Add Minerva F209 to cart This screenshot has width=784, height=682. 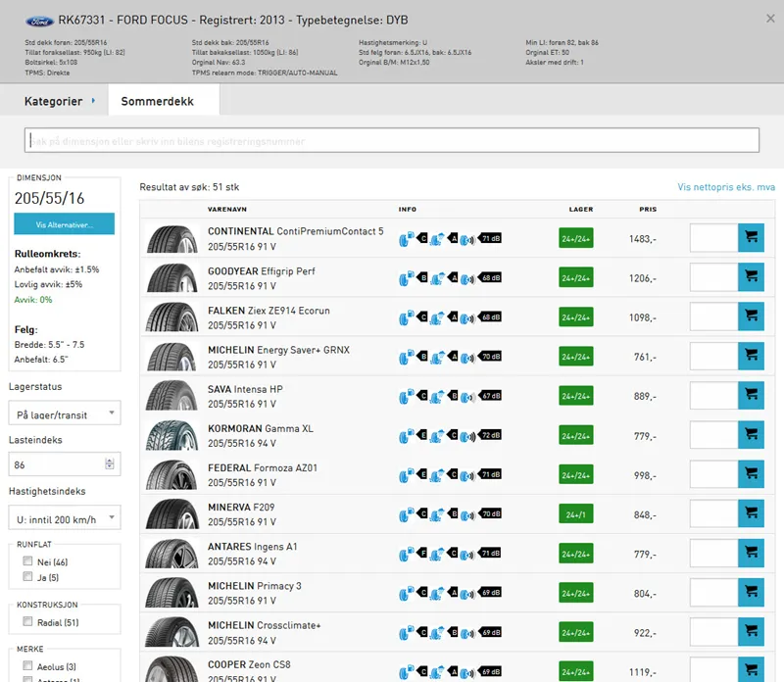[x=751, y=513]
